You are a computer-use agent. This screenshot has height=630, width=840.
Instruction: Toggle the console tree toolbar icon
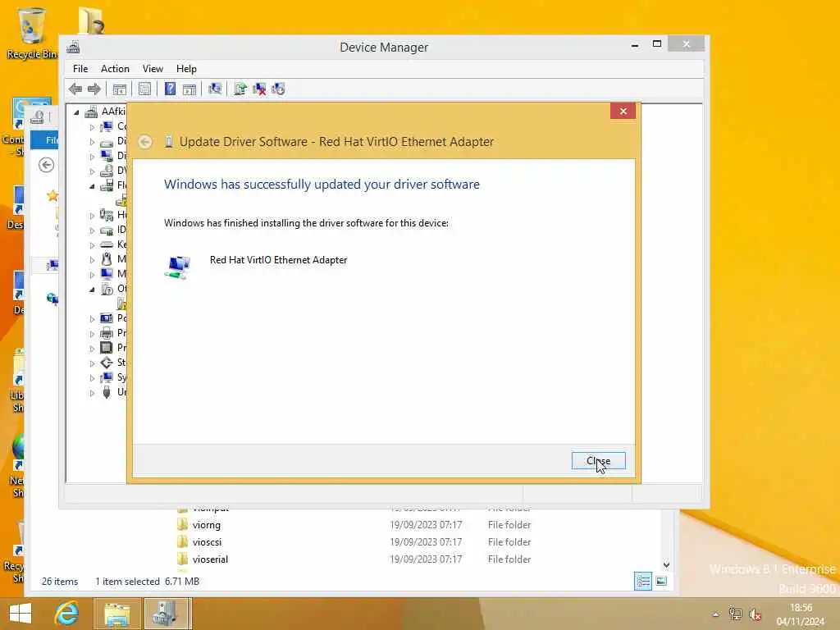120,89
